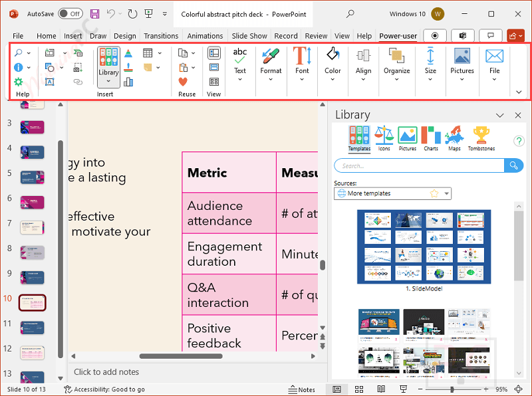Expand the Sources dropdown for More templates
Image resolution: width=532 pixels, height=396 pixels.
pos(447,194)
